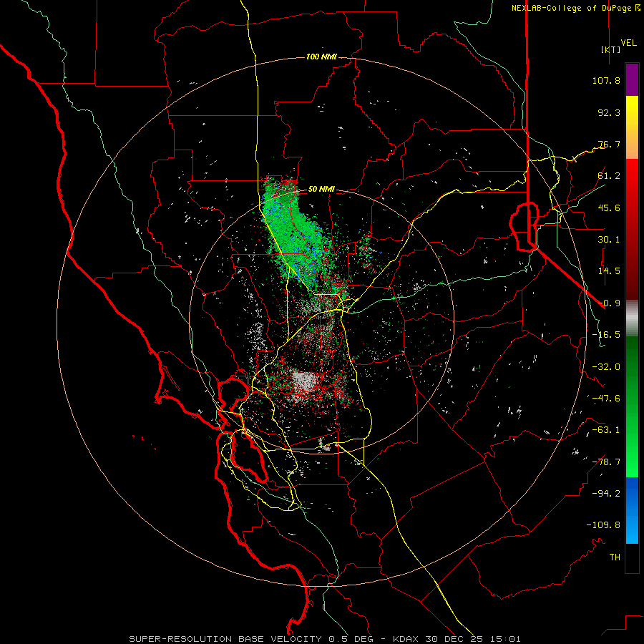This screenshot has height=644, width=644.
Task: Select the -63.1 scale label
Action: [x=606, y=430]
